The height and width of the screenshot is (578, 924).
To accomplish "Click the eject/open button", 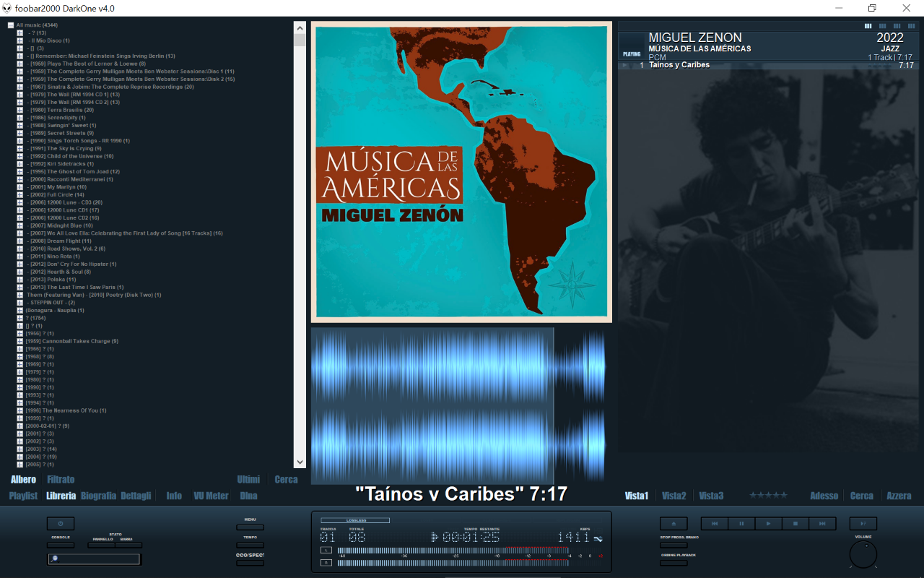I will pyautogui.click(x=674, y=524).
